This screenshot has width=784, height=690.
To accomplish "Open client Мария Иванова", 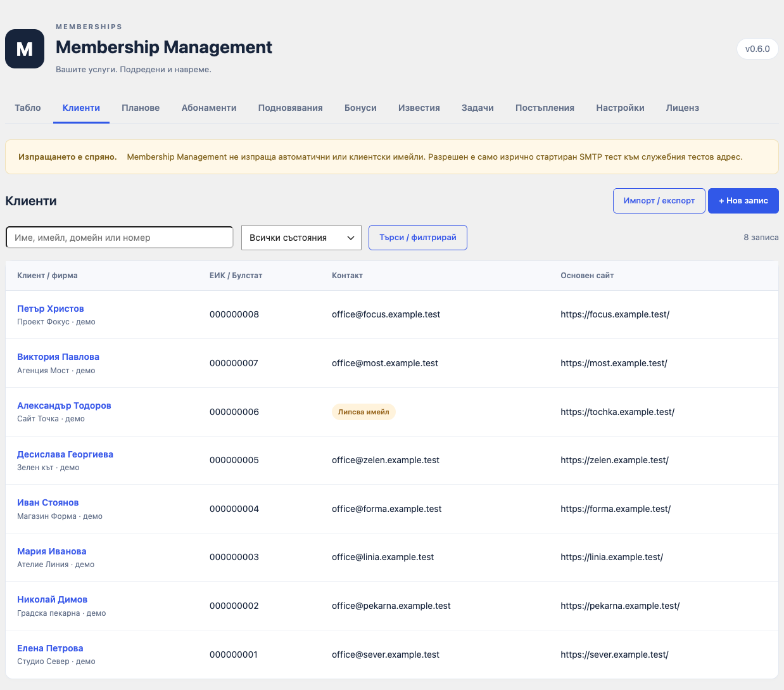I will click(x=52, y=551).
